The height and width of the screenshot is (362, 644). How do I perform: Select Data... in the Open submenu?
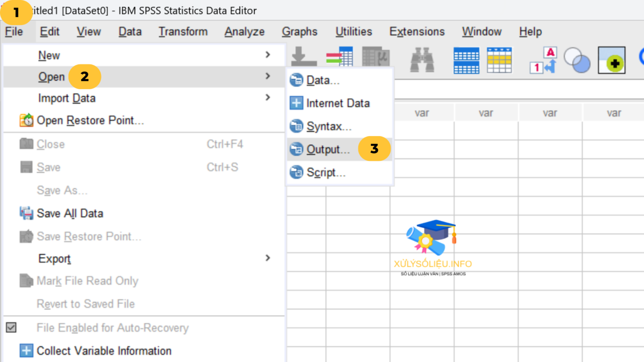pyautogui.click(x=340, y=80)
